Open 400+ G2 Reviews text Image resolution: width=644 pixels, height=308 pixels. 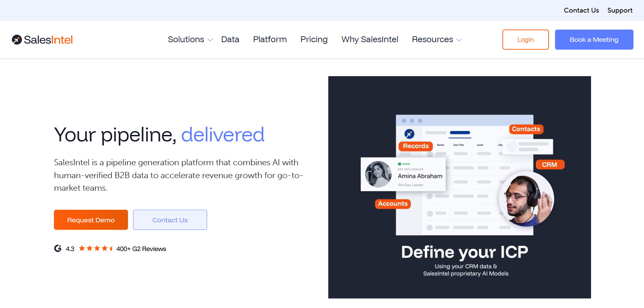pyautogui.click(x=141, y=249)
